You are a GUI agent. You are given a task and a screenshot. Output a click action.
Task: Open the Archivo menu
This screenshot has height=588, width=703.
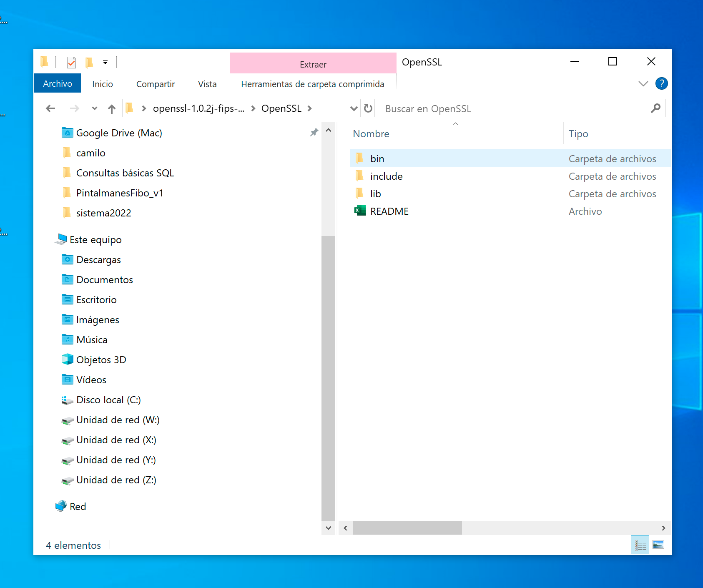click(57, 83)
